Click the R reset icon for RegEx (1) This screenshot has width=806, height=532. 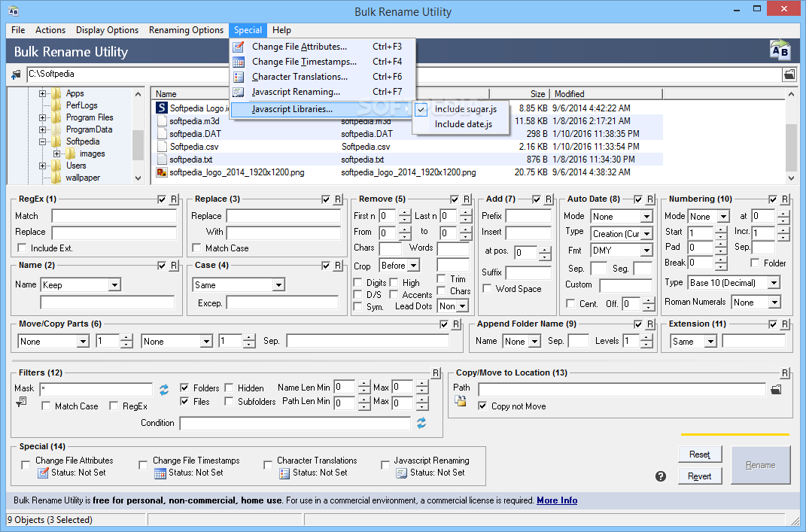pyautogui.click(x=174, y=199)
